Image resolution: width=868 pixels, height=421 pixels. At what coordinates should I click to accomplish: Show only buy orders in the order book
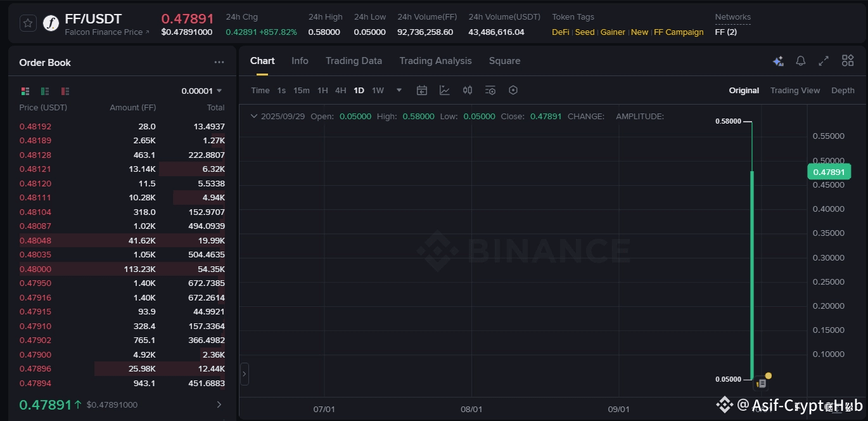point(45,91)
